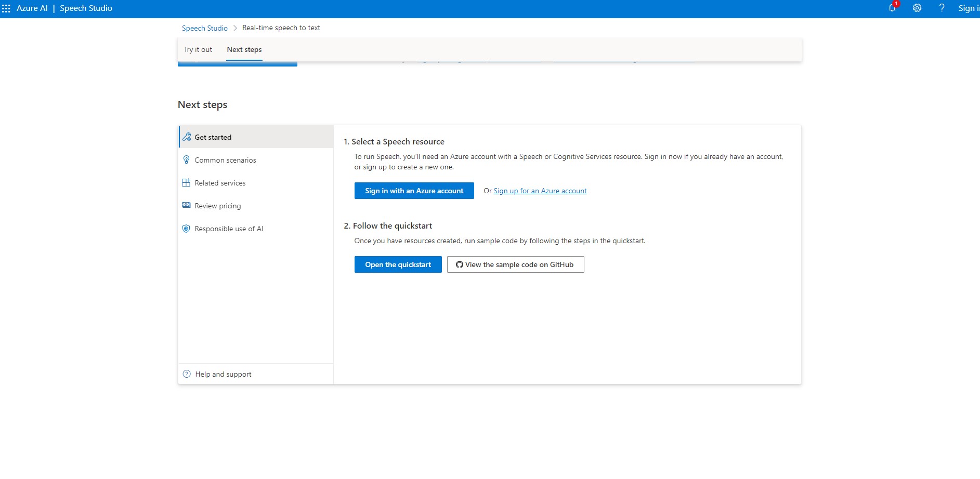View the sample code on GitHub
This screenshot has height=479, width=980.
click(x=516, y=264)
